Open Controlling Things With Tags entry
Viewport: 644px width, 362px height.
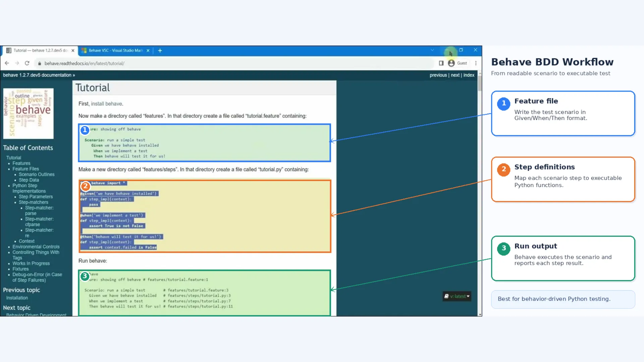pos(36,255)
